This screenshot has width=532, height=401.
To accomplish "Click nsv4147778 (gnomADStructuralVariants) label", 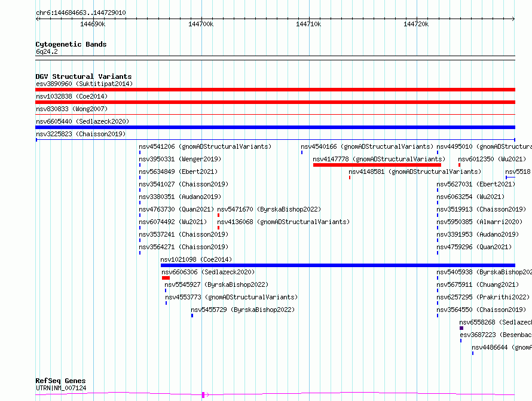I will (x=379, y=159).
